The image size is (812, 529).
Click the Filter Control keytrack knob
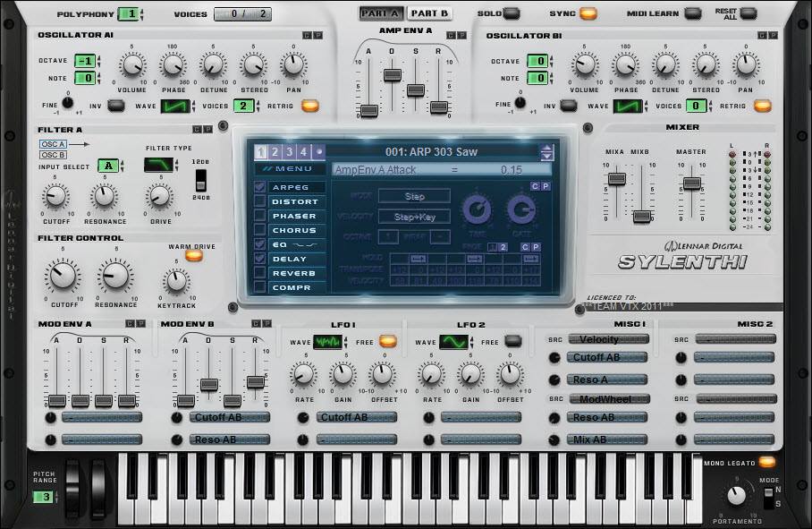pos(176,281)
